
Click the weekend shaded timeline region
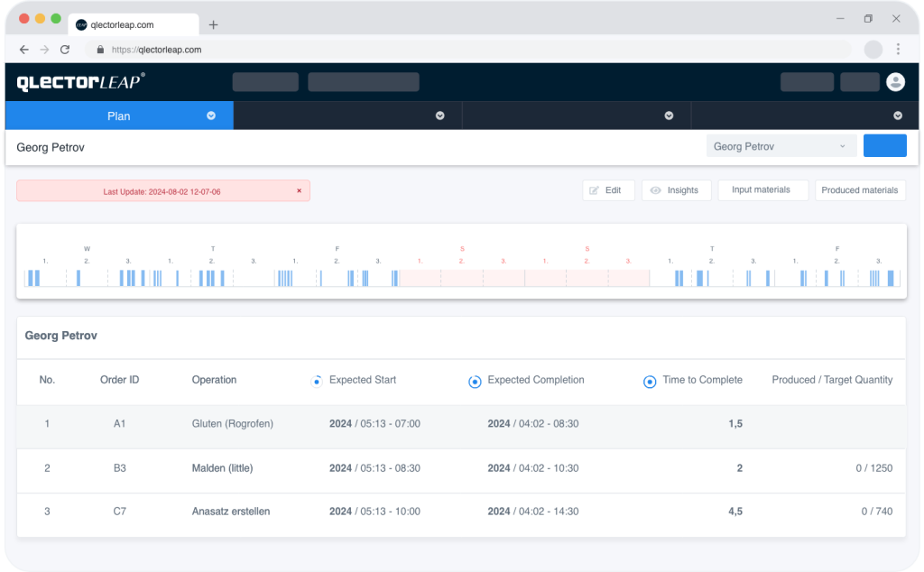[x=524, y=278]
